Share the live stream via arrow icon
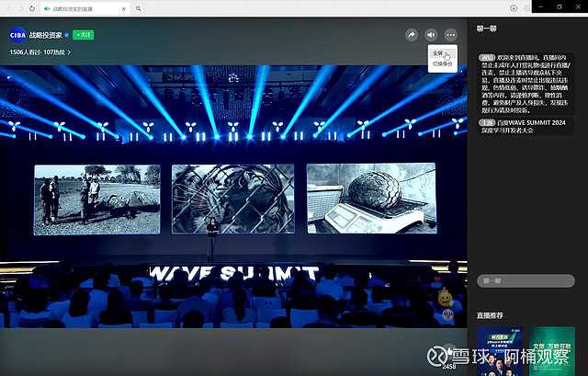This screenshot has width=588, height=376. click(x=412, y=35)
